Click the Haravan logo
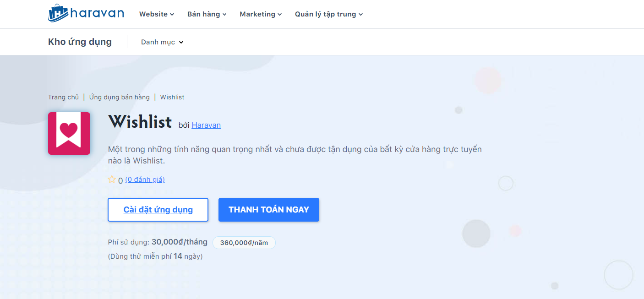Viewport: 644px width, 299px height. (x=86, y=13)
